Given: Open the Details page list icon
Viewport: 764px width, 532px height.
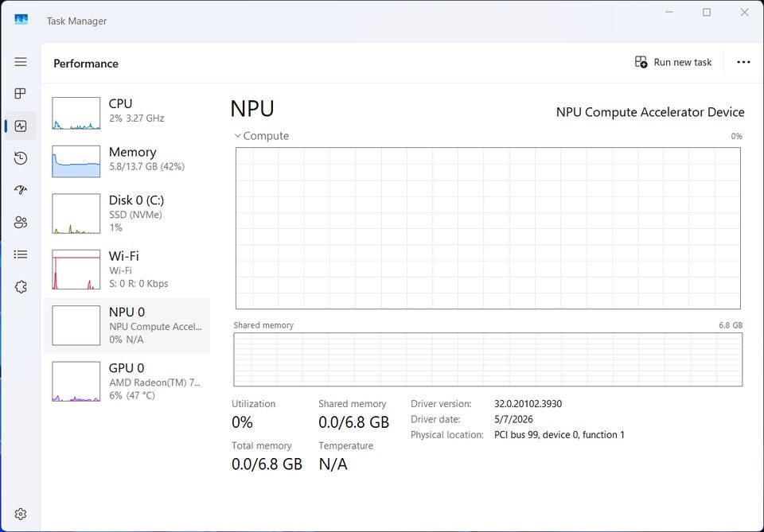Looking at the screenshot, I should click(21, 254).
